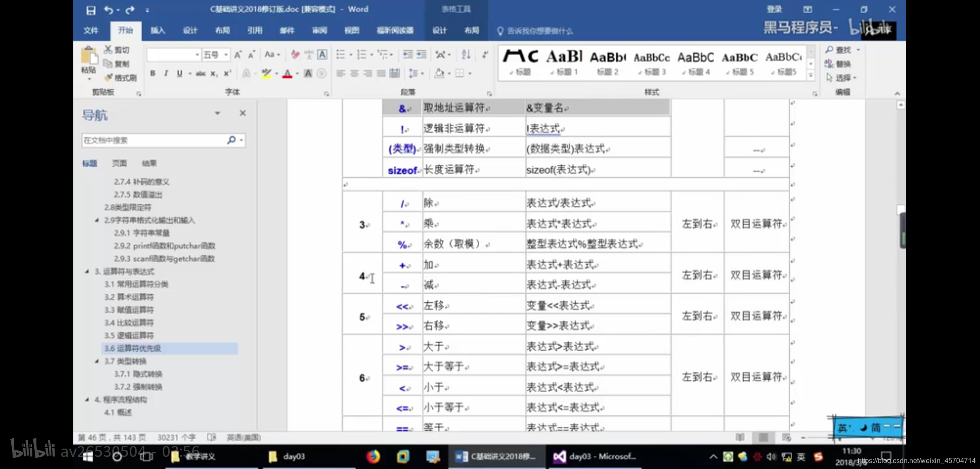The width and height of the screenshot is (980, 469).
Task: Switch to the 页面 navigation tab
Action: (119, 163)
